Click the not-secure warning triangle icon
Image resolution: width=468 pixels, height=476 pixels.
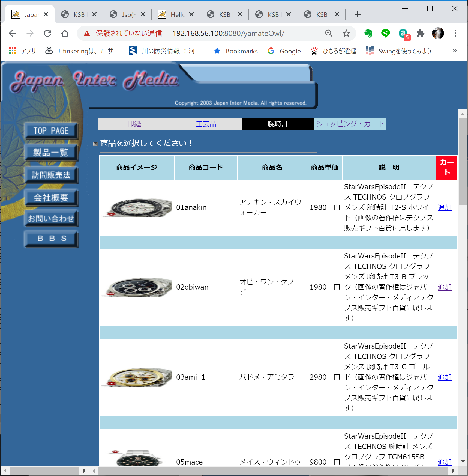(87, 34)
